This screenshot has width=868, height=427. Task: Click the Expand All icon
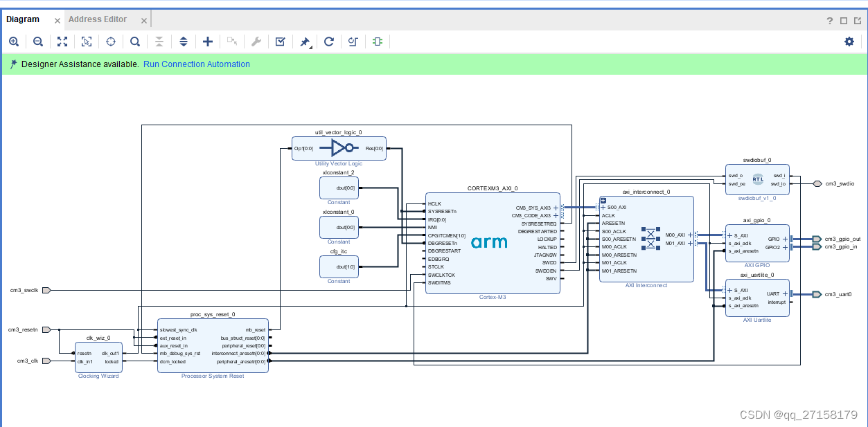[184, 42]
